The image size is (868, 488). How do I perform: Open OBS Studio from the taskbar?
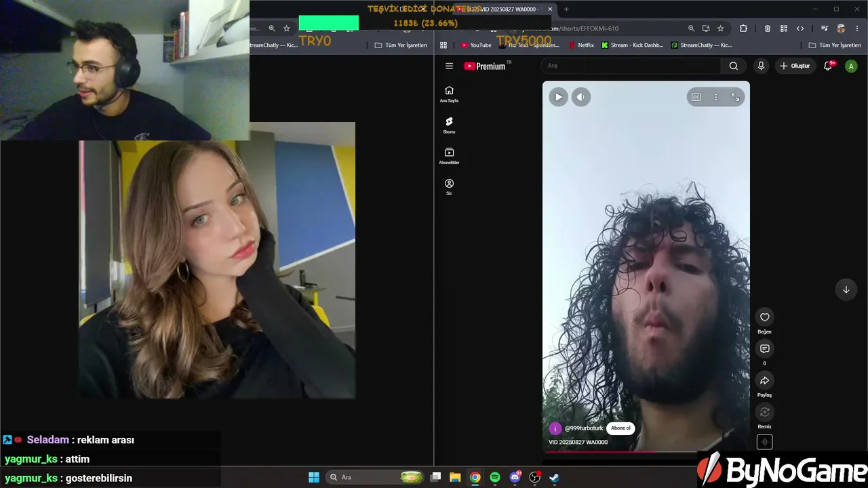click(534, 477)
